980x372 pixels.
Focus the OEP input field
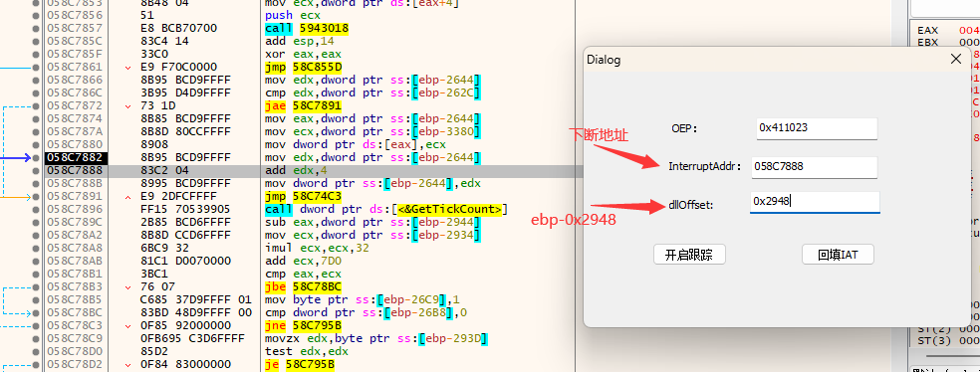click(817, 128)
